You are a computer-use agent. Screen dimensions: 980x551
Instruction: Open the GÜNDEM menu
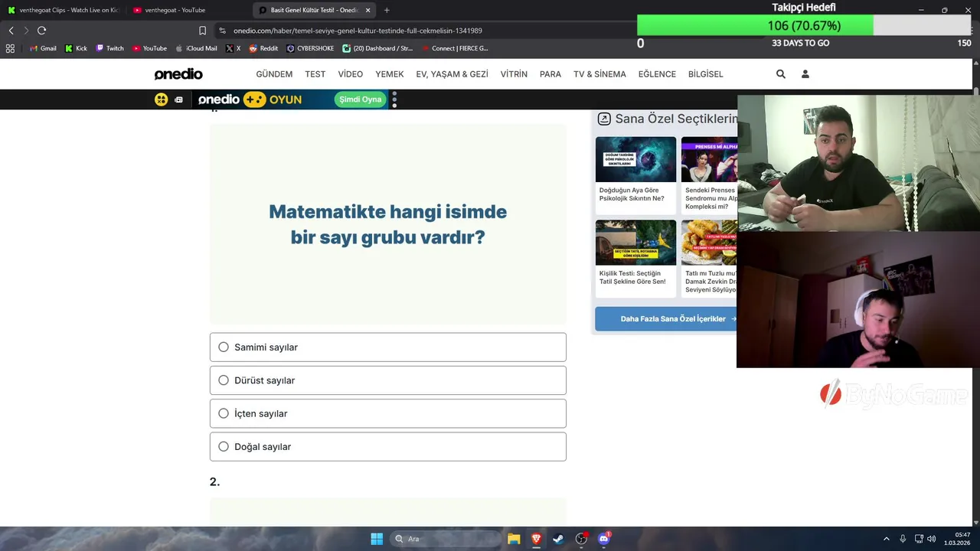tap(274, 74)
